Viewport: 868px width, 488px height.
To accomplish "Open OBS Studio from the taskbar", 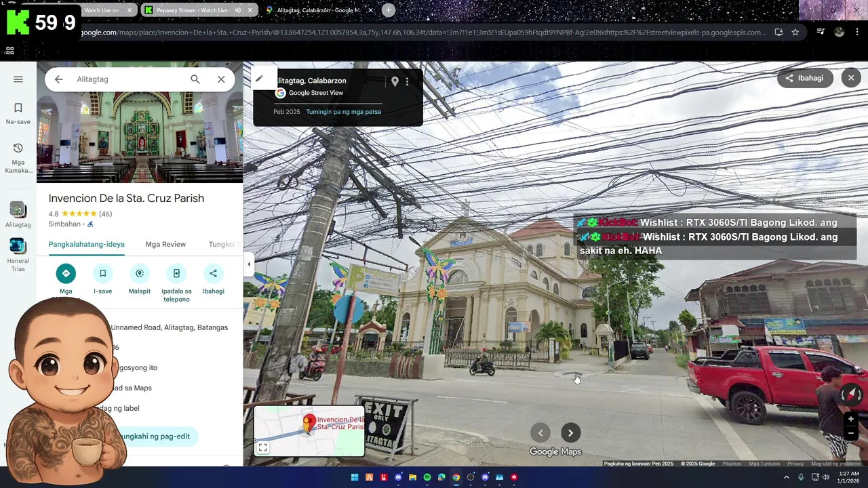I will coord(471,477).
